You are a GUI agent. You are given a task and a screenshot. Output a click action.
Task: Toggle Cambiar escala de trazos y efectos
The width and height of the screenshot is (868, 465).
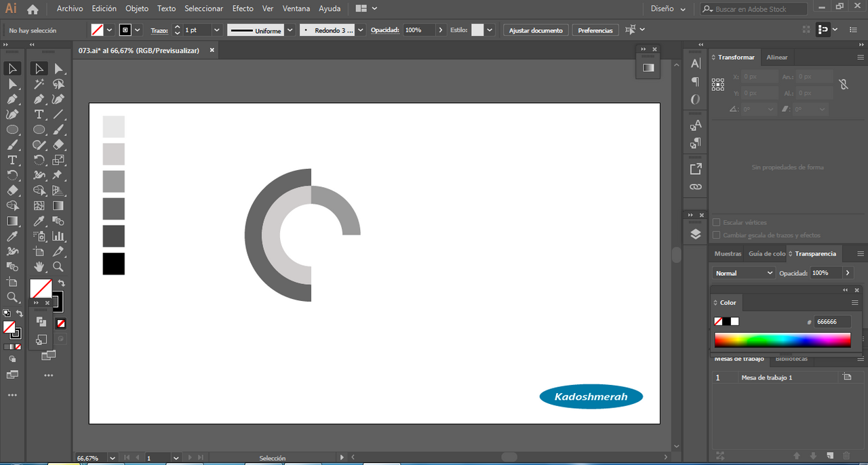[x=717, y=235]
